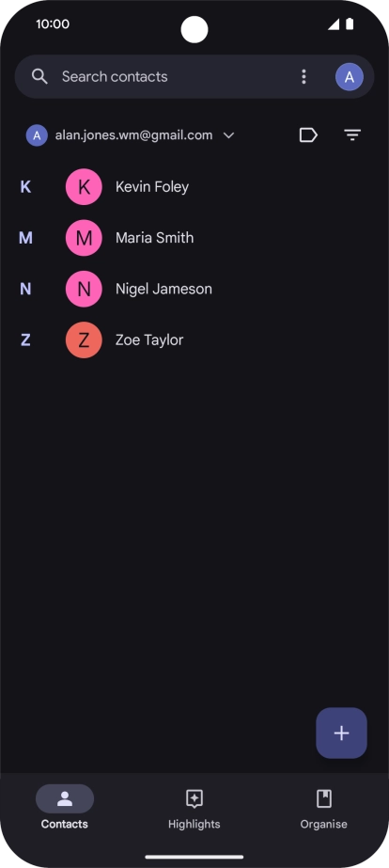The height and width of the screenshot is (868, 389).
Task: Tap the Nigel Jameson N avatar
Action: pos(84,289)
